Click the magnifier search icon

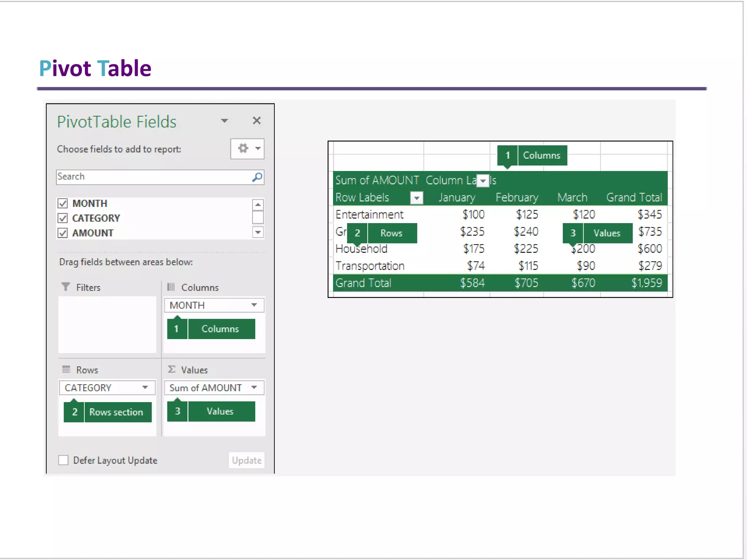(x=257, y=177)
